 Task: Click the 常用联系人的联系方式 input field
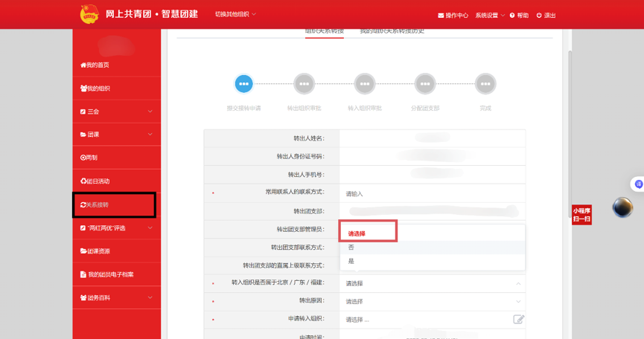coord(433,193)
